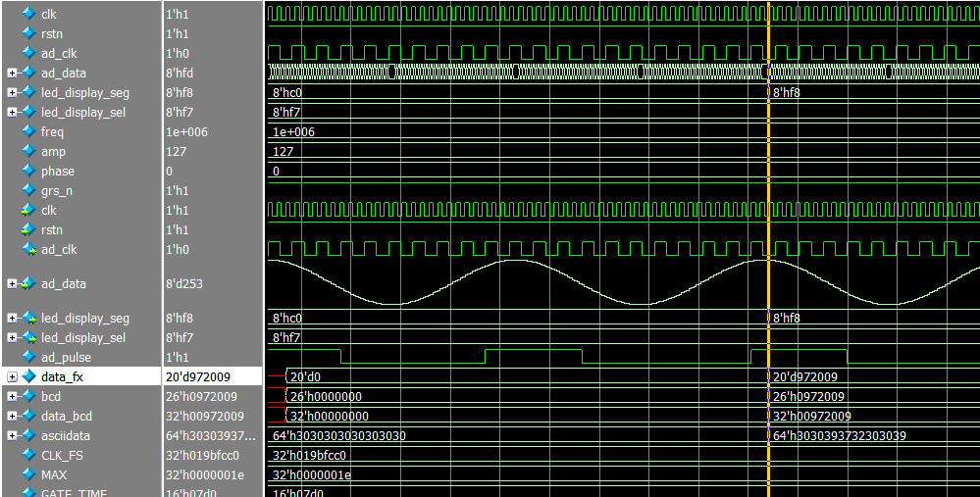Select the ad_pulse signal row name
Screen dimensions: 980x497
[64, 357]
